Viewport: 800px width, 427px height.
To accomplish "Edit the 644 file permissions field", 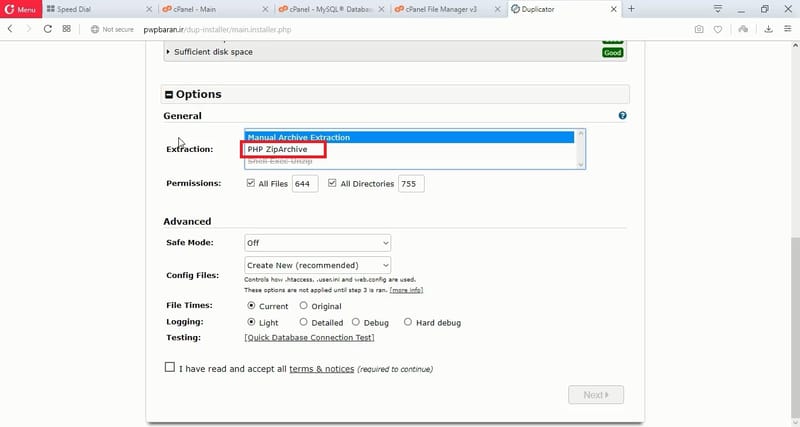I will coord(305,184).
